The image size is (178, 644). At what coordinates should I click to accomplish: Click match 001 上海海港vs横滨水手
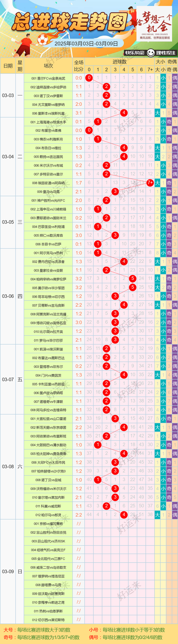(x=48, y=122)
